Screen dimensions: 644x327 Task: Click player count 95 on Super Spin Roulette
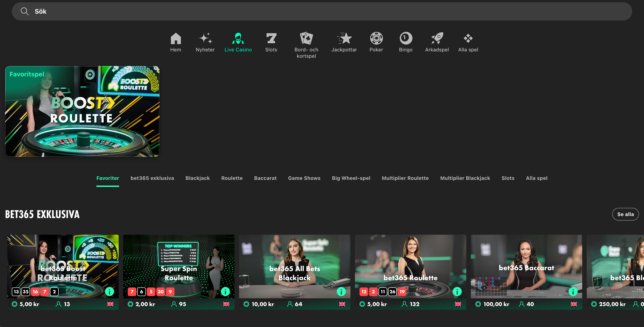coord(182,304)
